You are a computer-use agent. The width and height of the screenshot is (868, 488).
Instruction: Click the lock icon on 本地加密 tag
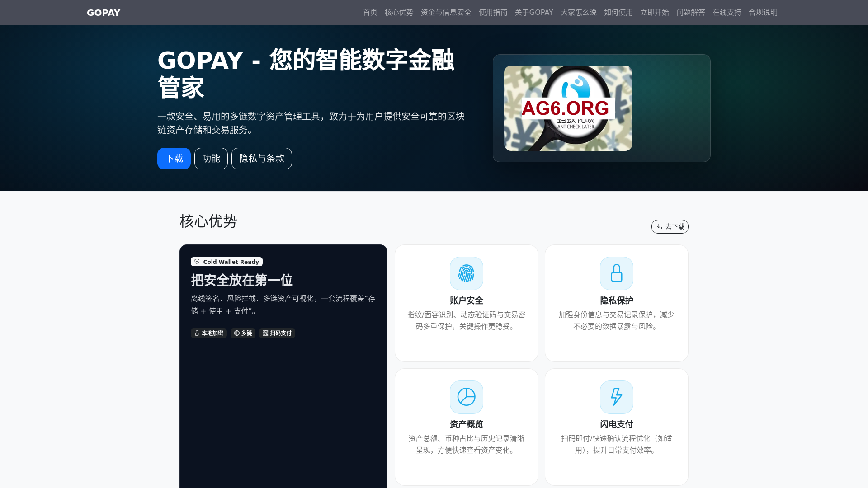(197, 333)
